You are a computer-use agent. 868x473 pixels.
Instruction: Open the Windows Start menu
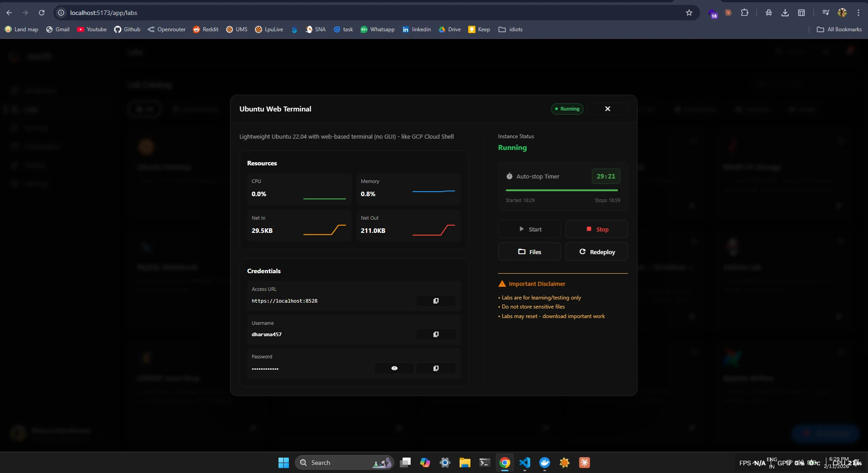(x=283, y=463)
